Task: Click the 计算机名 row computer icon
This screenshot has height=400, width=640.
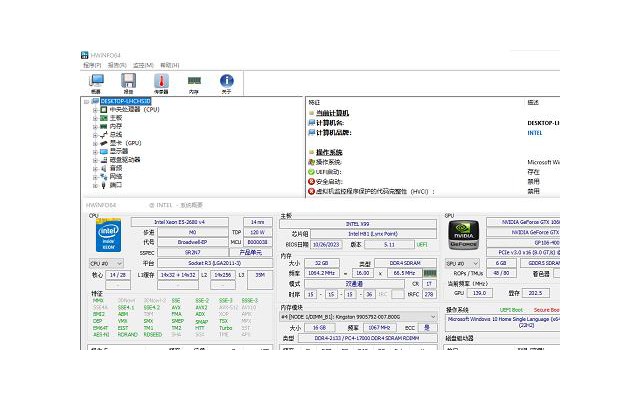Action: [x=311, y=123]
